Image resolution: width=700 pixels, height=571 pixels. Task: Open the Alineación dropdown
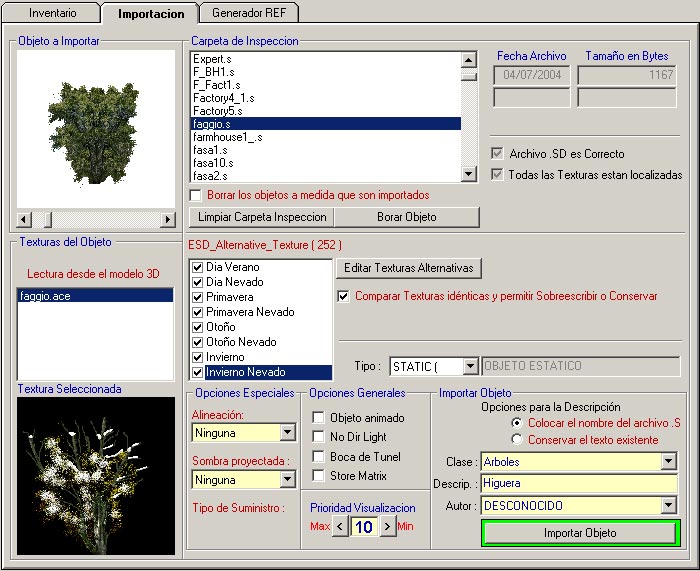pyautogui.click(x=288, y=433)
